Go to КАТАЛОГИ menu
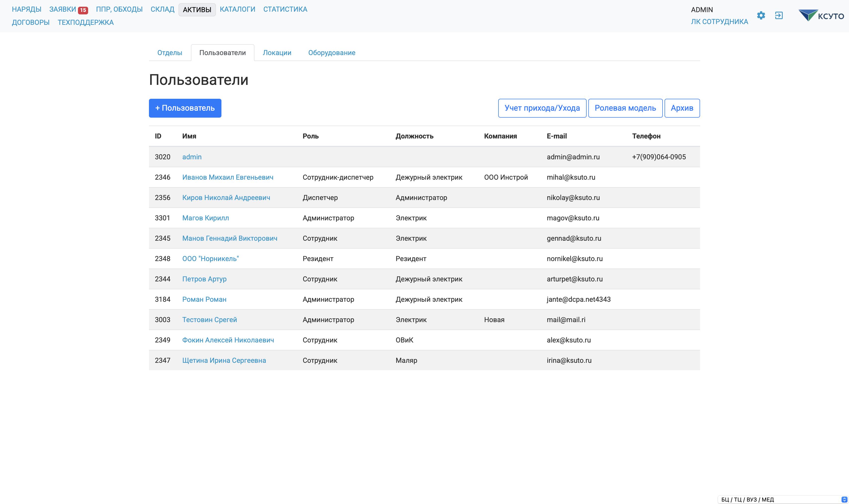849x504 pixels. [x=237, y=9]
